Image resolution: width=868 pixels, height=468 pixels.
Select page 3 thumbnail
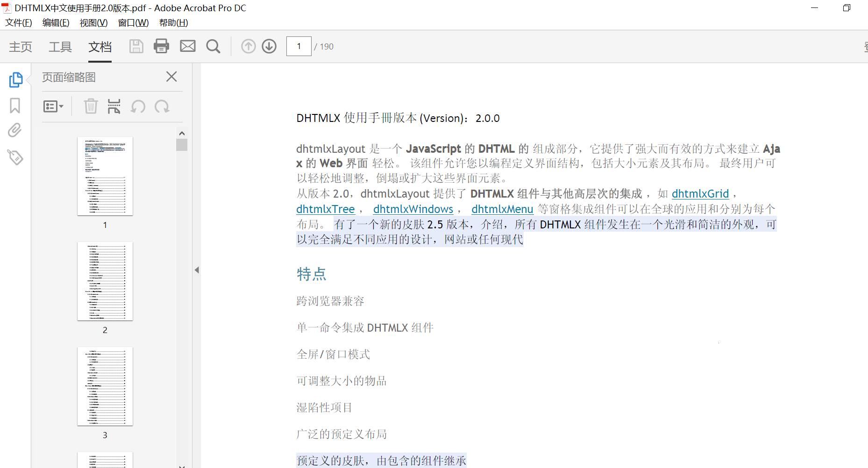[x=105, y=386]
